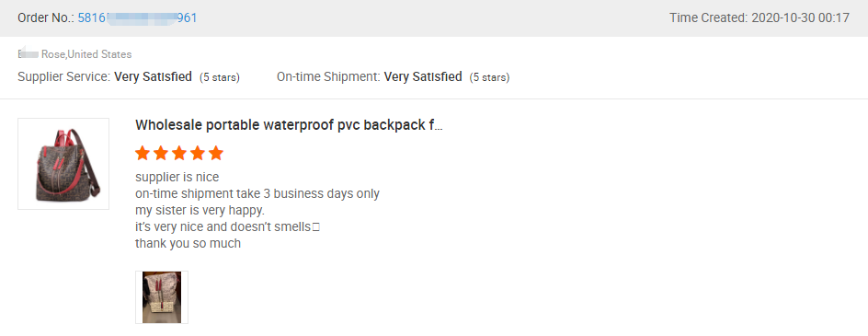Click the '(5 stars)' label after Supplier Service
This screenshot has height=336, width=868.
point(220,77)
